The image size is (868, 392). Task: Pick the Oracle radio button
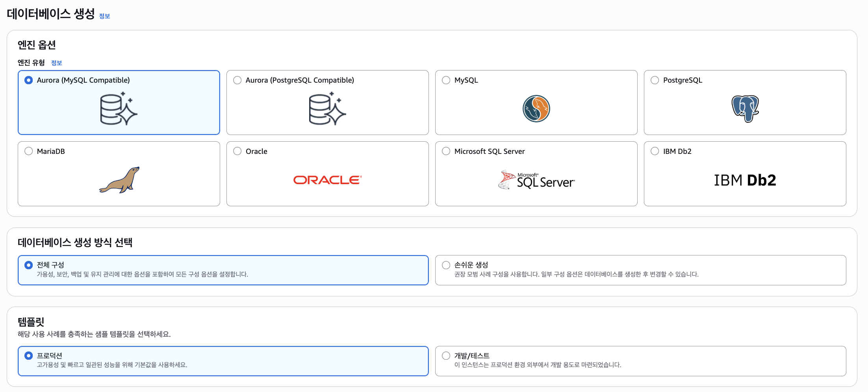tap(237, 151)
